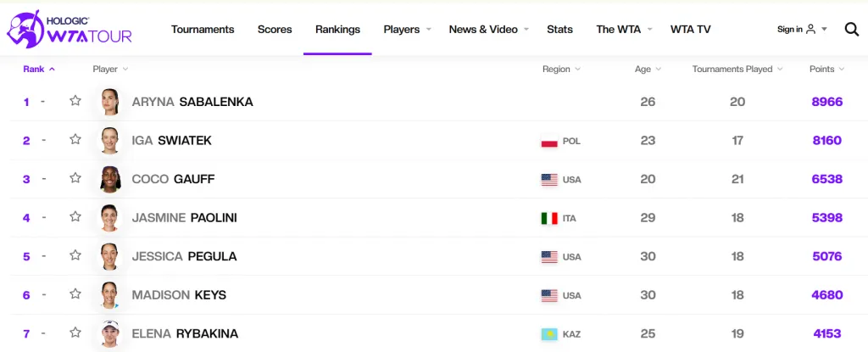
Task: Click Gauff's 6538 points value
Action: tap(827, 179)
